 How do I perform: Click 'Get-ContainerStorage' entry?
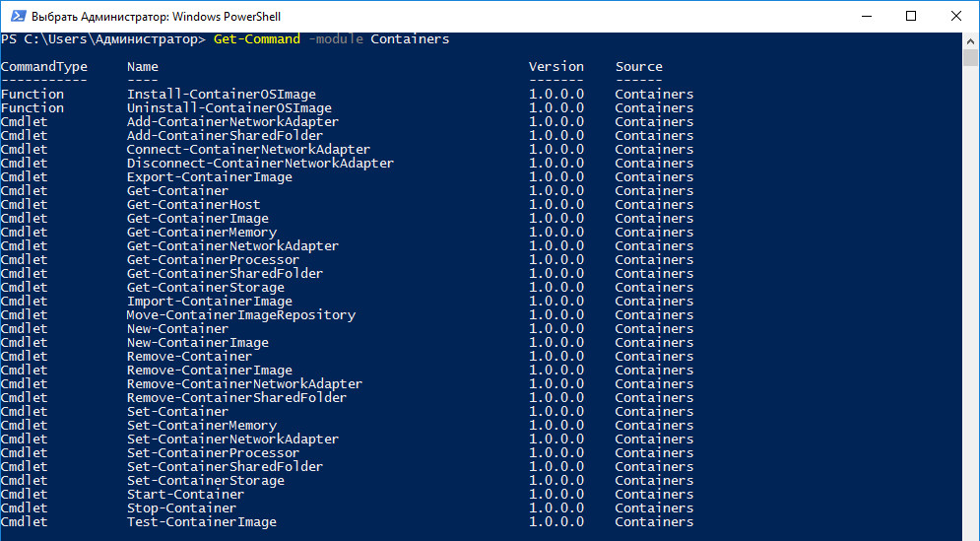(206, 287)
